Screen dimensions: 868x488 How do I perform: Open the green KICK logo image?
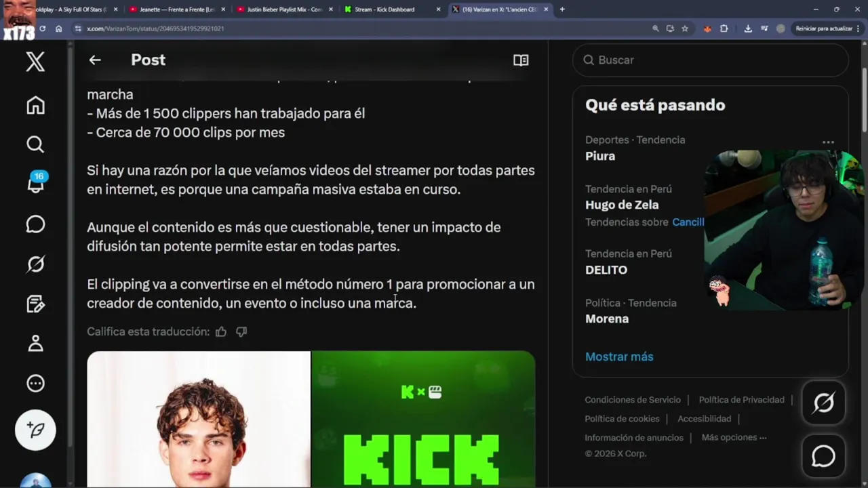click(423, 419)
